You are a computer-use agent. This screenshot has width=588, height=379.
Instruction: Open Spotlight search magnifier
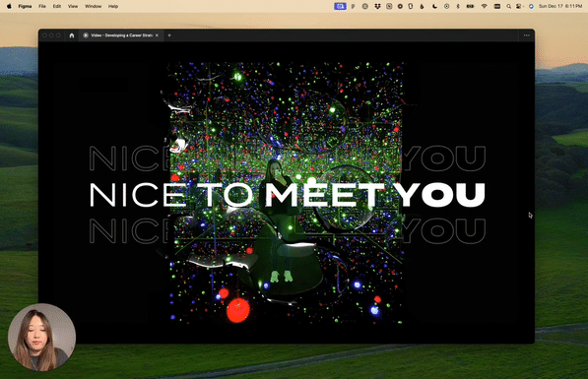tap(508, 6)
